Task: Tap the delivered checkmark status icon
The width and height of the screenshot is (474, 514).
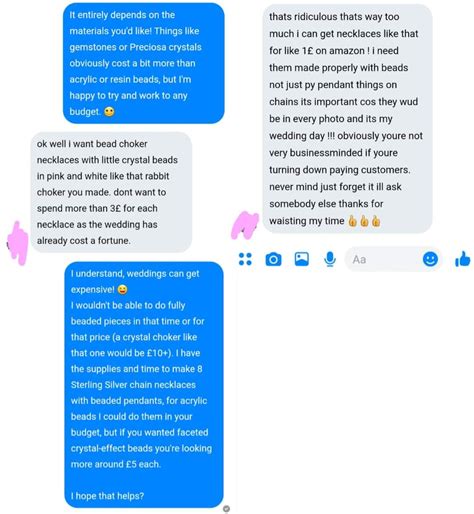Action: coord(226,509)
